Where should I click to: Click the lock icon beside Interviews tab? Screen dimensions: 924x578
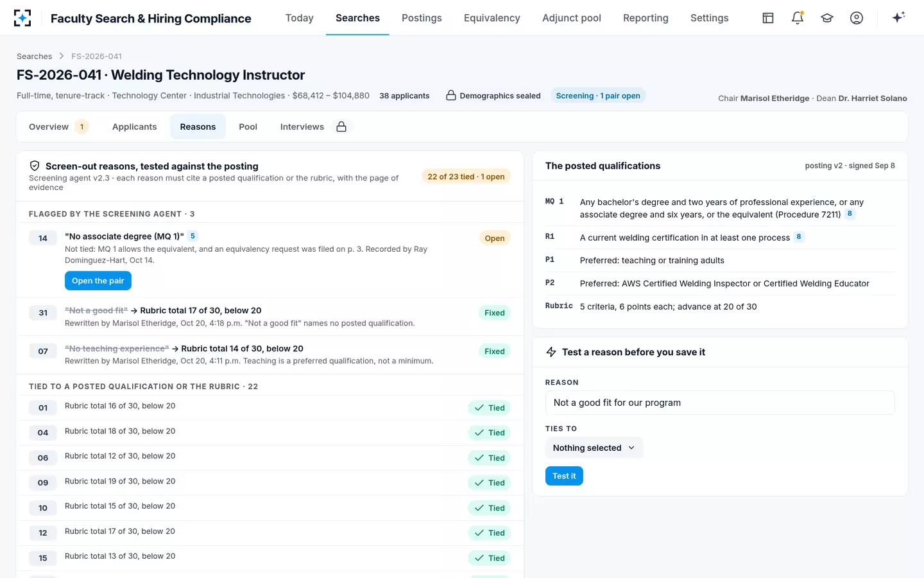[x=341, y=127]
